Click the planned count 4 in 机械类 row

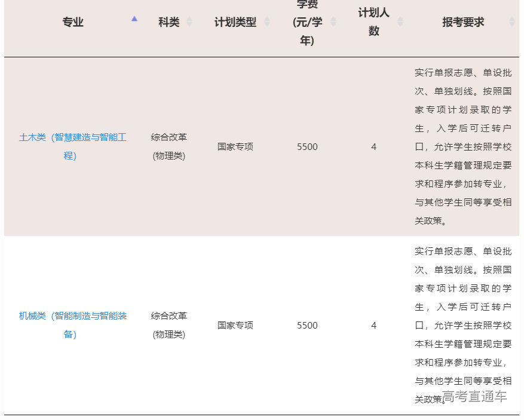point(374,326)
